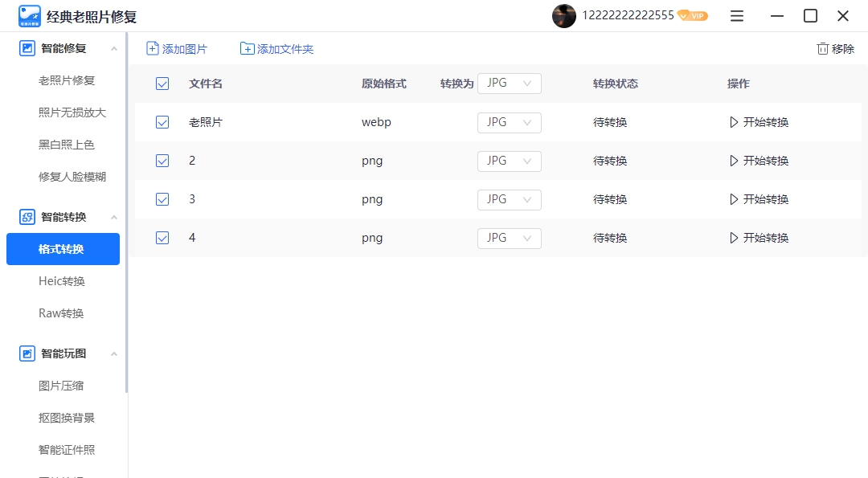Open the format dropdown in the header row
Screen dimensions: 868x478
point(509,83)
